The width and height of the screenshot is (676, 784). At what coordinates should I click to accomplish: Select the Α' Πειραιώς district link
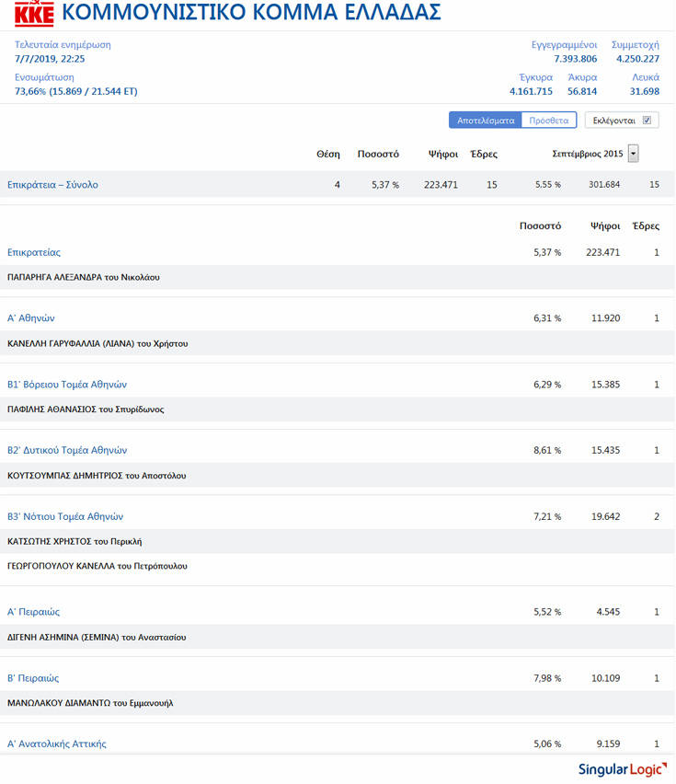pos(34,612)
